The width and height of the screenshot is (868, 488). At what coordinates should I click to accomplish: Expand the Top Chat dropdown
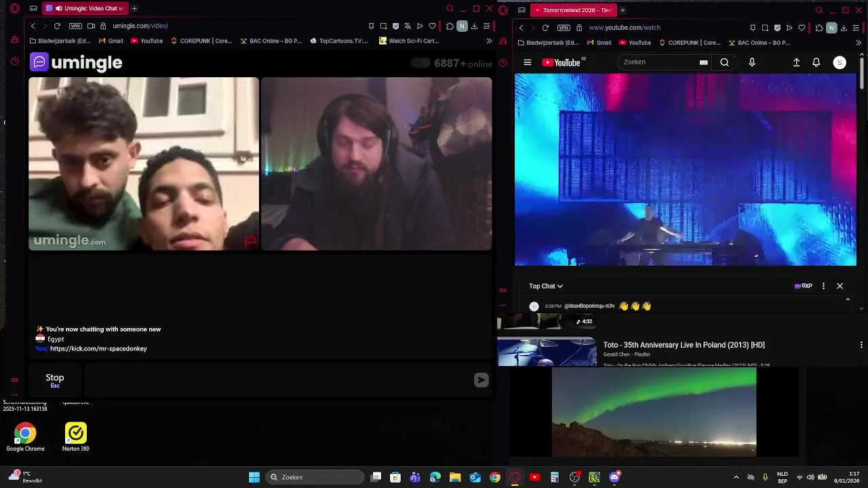[x=546, y=286]
